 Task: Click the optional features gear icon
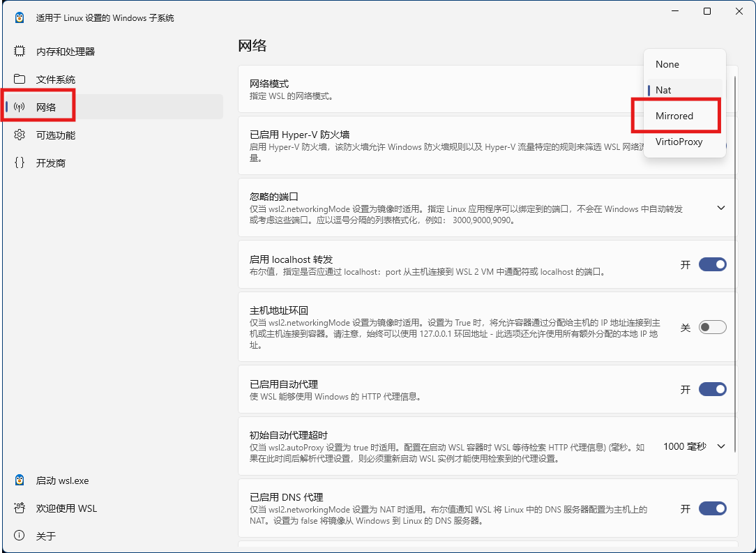[x=20, y=135]
